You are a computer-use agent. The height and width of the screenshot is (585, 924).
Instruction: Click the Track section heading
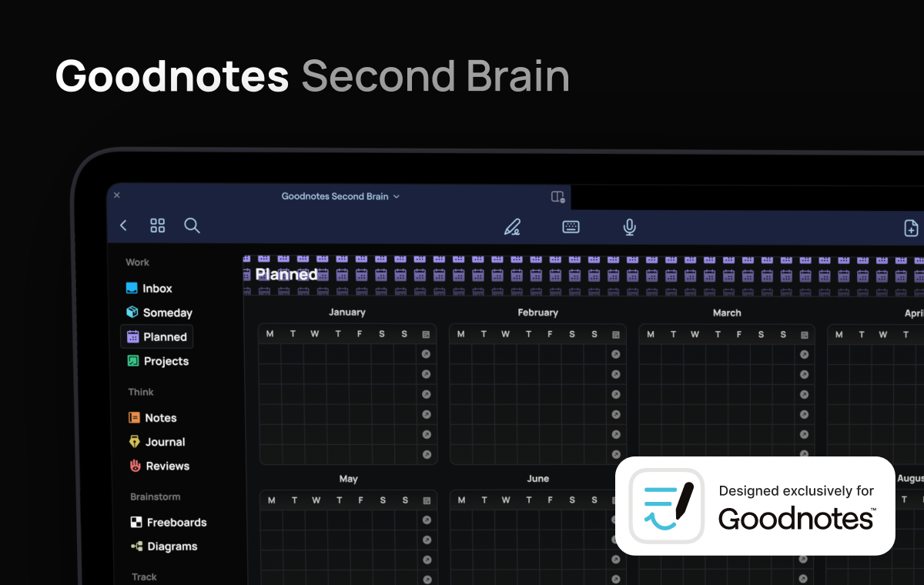click(x=144, y=577)
